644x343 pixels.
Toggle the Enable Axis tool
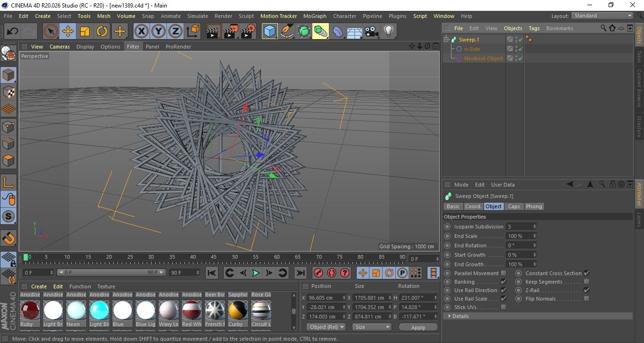point(8,182)
